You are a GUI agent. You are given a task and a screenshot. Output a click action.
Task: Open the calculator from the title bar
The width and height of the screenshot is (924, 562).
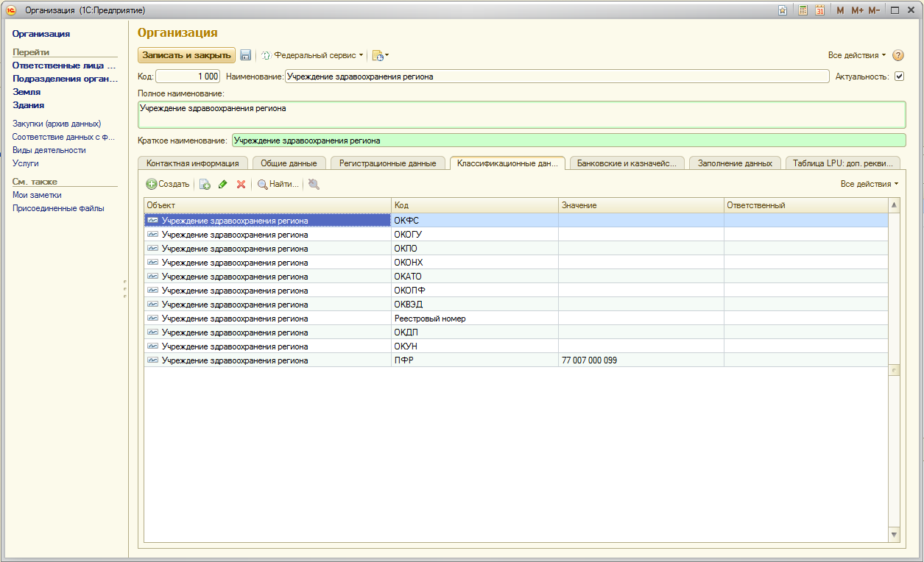(803, 10)
